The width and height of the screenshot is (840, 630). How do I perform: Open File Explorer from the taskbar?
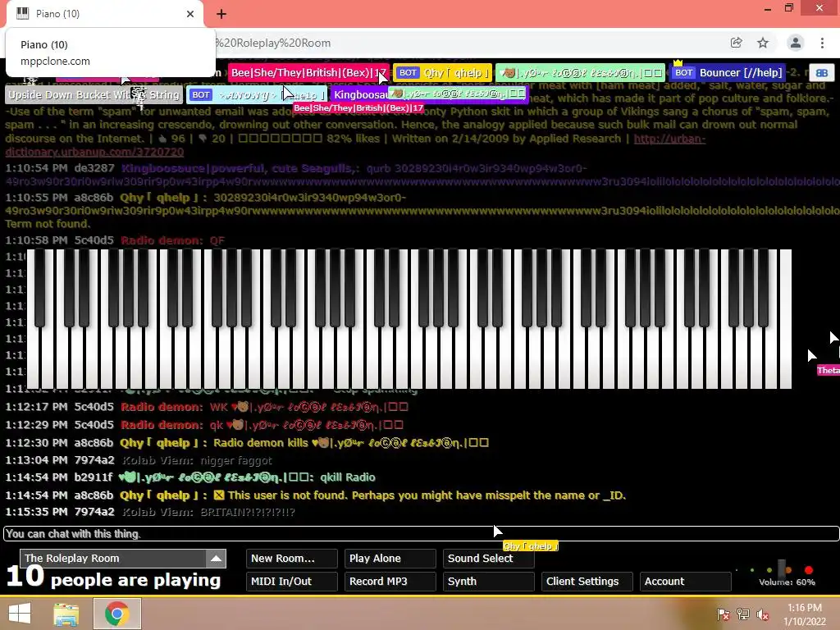[66, 614]
